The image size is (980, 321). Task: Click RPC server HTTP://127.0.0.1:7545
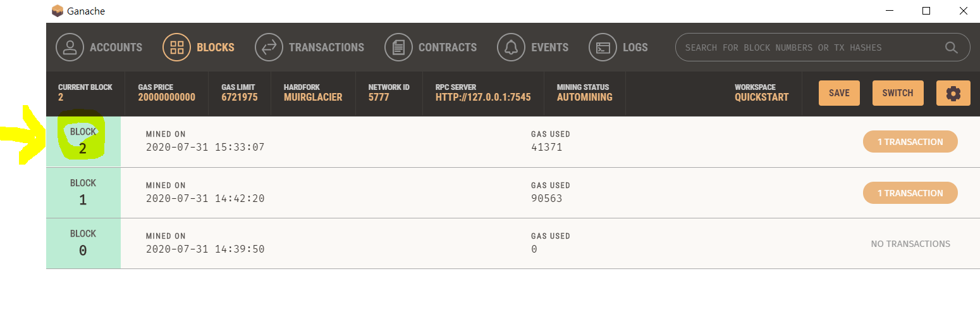[x=483, y=98]
